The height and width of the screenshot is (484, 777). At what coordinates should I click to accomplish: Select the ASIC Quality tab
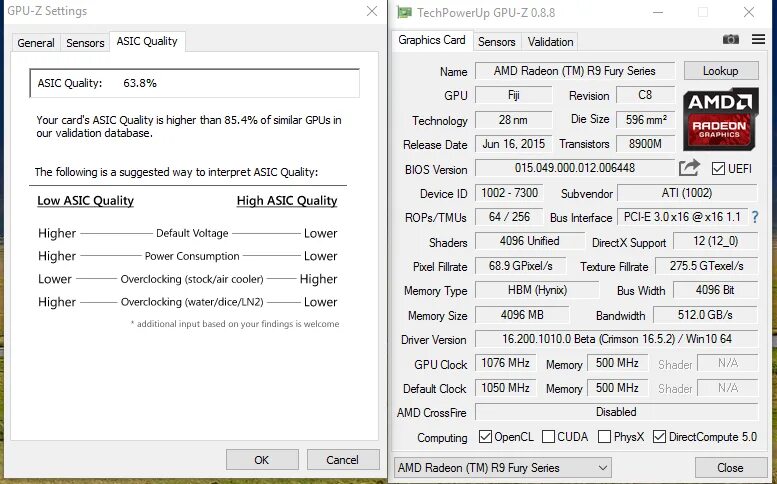pyautogui.click(x=147, y=41)
